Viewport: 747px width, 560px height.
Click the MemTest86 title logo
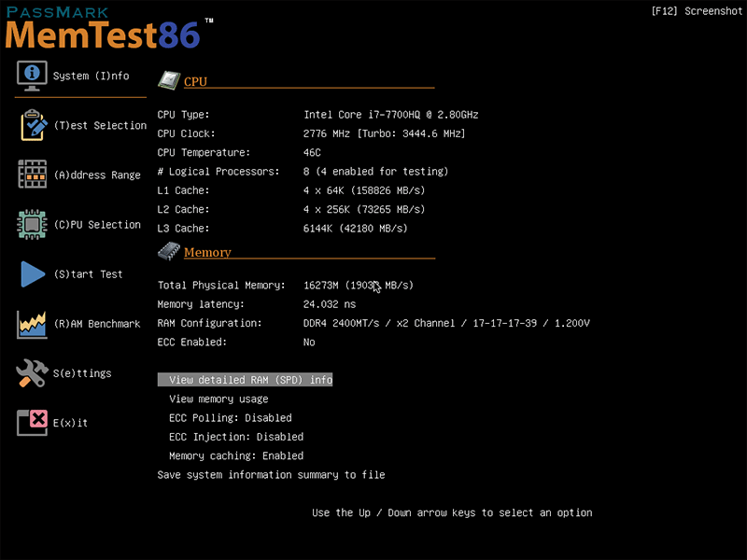coord(98,35)
